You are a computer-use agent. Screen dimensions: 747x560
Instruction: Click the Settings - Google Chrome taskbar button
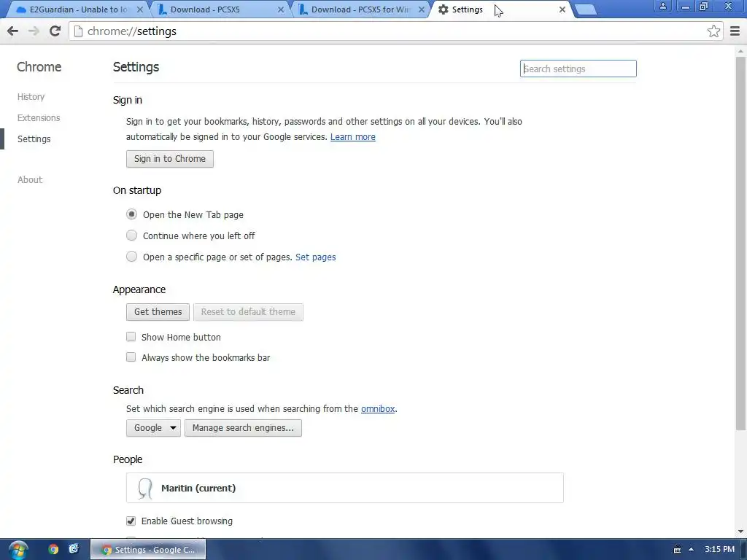(x=148, y=550)
